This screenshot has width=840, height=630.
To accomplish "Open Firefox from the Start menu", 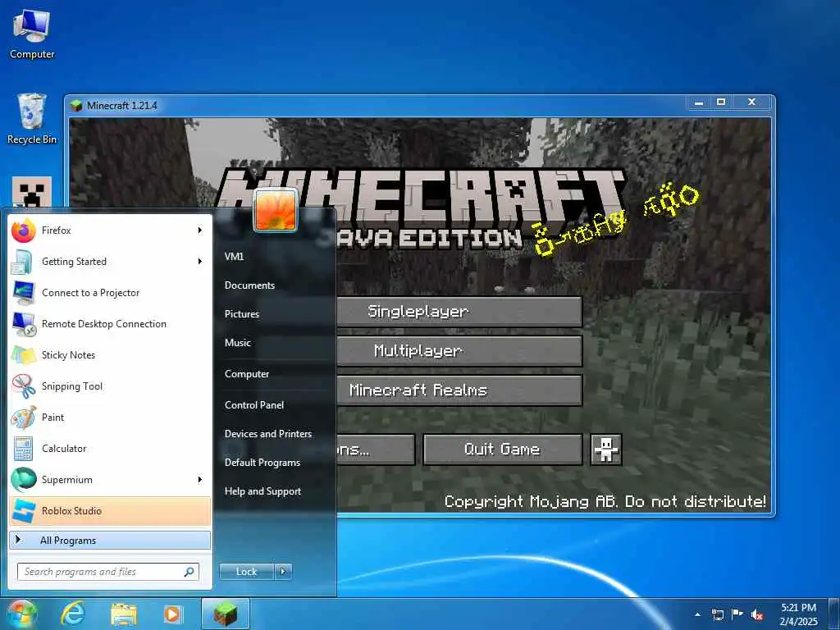I will tap(110, 231).
